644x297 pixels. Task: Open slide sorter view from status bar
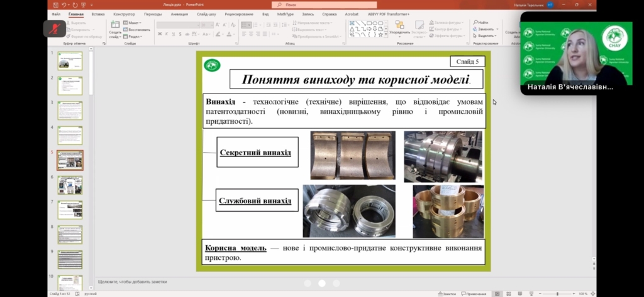[x=508, y=293]
